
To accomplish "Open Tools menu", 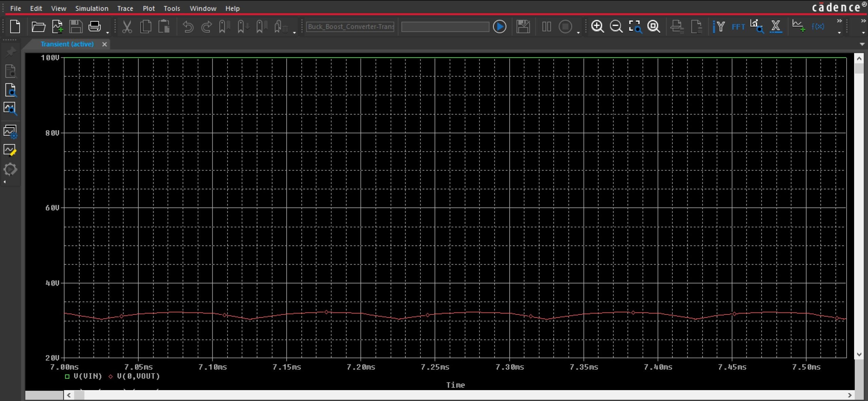I will click(172, 8).
